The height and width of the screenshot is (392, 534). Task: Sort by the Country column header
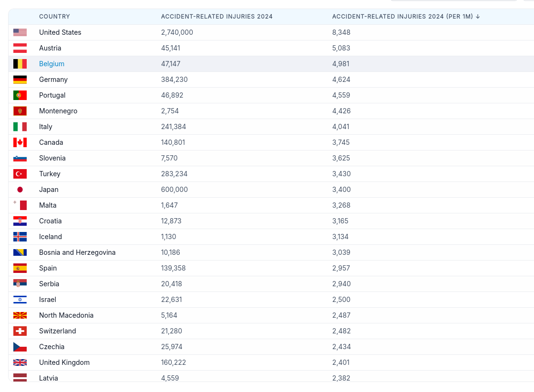point(54,16)
